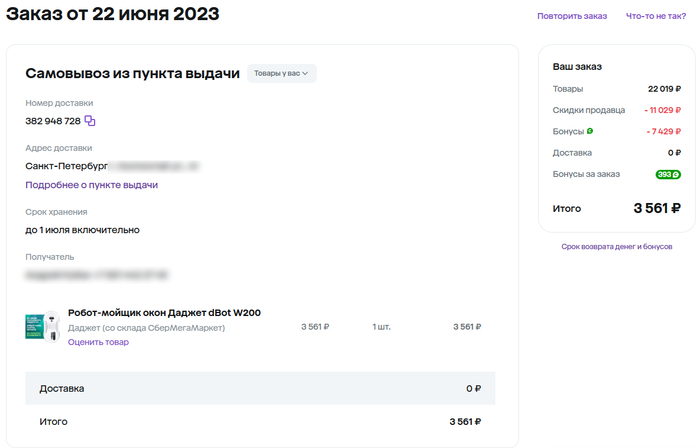This screenshot has width=700, height=448.
Task: Click the "Скидки продавца" row in order summary
Action: pos(586,110)
